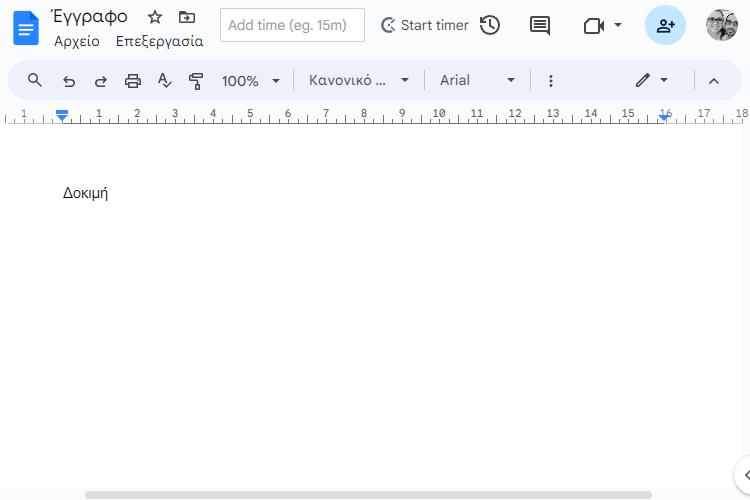This screenshot has height=500, width=750.
Task: Click the word Δοκιμή in document
Action: (x=85, y=193)
